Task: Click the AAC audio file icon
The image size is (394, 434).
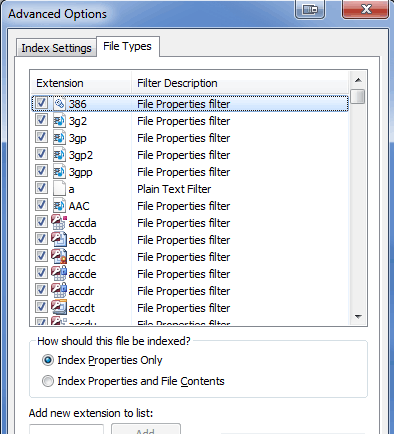Action: pyautogui.click(x=59, y=206)
